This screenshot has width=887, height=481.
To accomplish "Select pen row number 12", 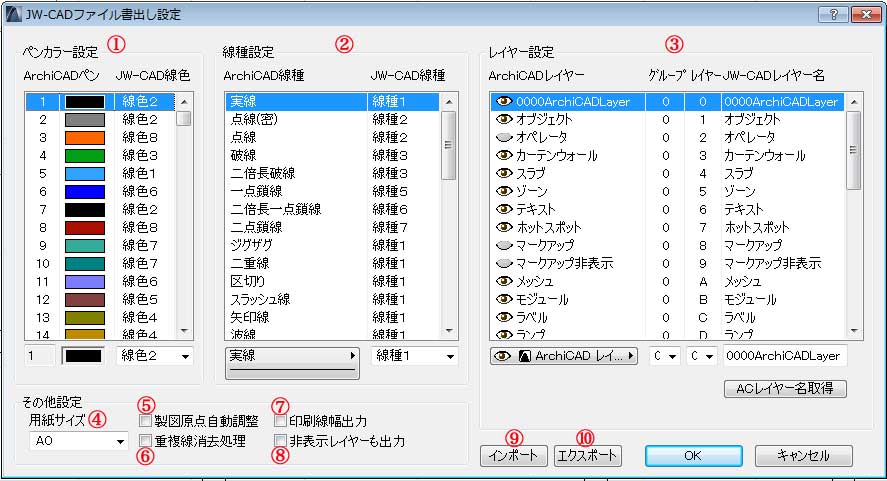I will pyautogui.click(x=100, y=299).
